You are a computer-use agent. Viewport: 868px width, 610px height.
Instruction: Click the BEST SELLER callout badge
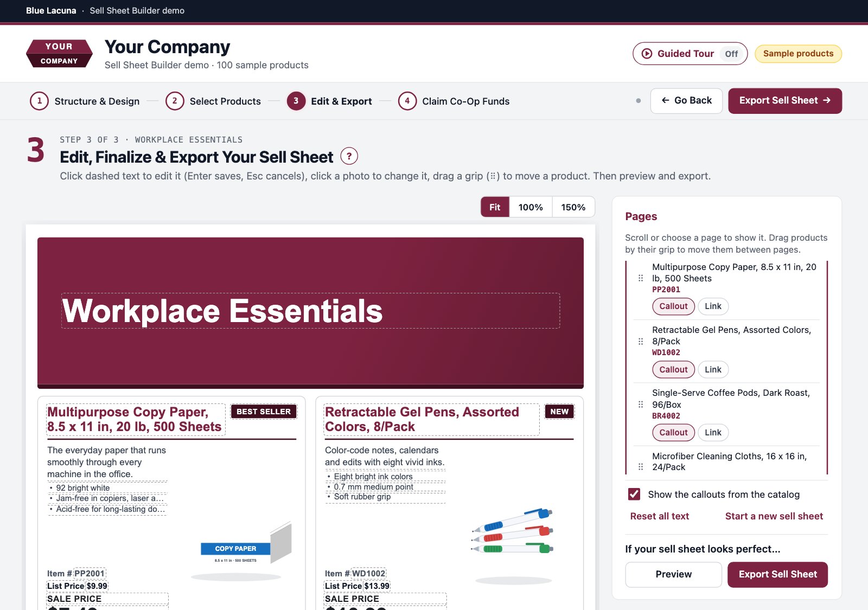click(264, 412)
